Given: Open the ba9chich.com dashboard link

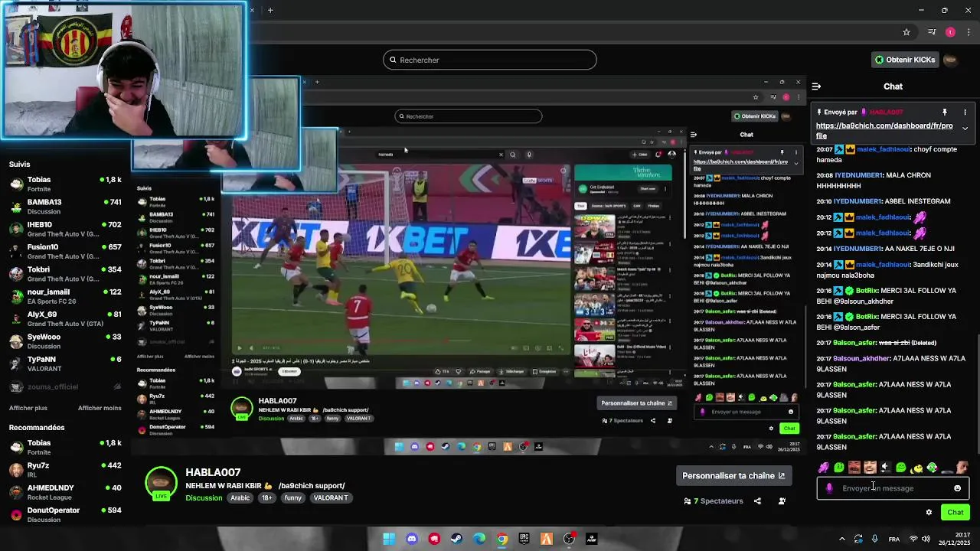Looking at the screenshot, I should [x=884, y=131].
